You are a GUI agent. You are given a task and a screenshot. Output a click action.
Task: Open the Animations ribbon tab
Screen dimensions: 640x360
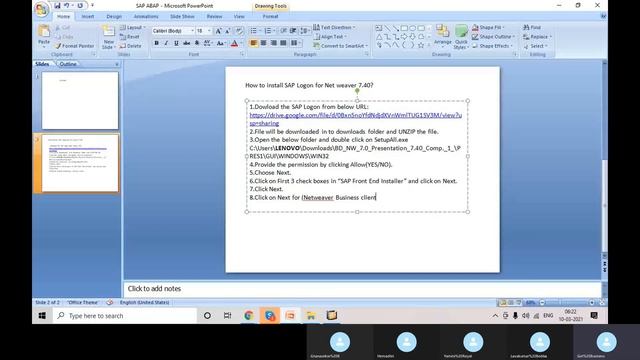point(146,17)
